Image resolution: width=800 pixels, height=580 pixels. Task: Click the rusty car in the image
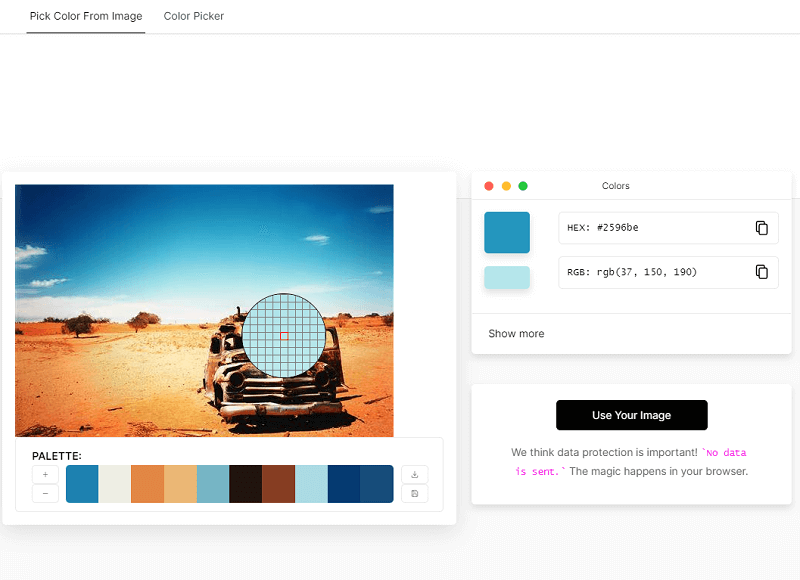coord(276,388)
